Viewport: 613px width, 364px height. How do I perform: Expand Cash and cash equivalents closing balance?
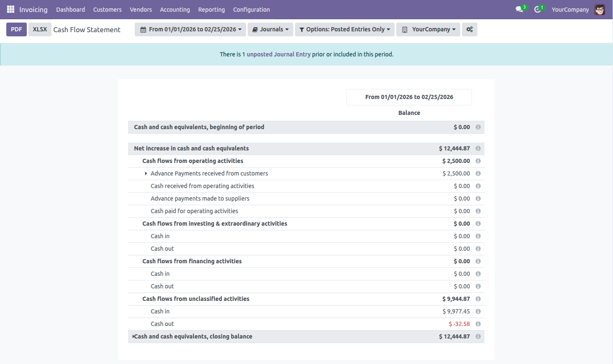click(134, 336)
